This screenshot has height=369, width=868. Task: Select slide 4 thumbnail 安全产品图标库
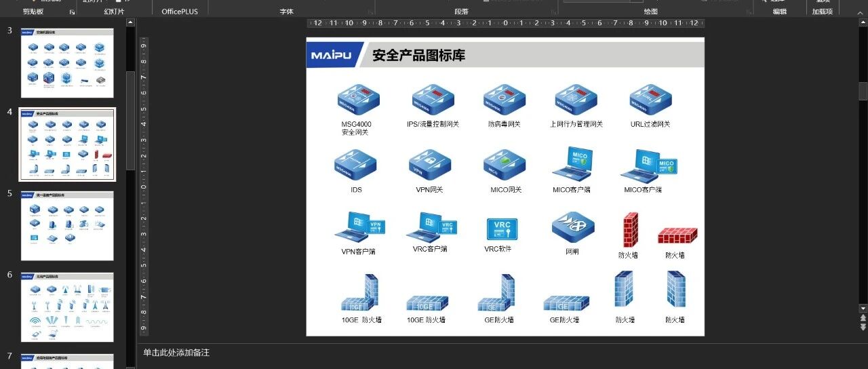coord(67,144)
